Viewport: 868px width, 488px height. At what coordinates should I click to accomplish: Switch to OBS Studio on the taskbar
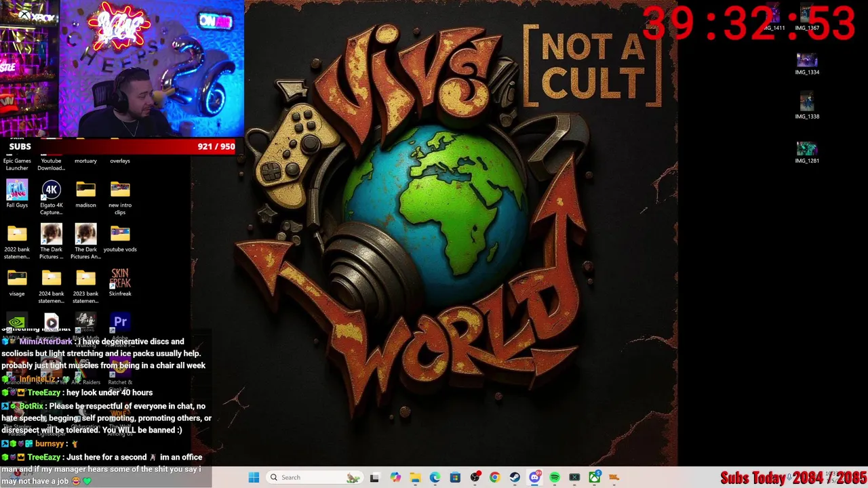pyautogui.click(x=475, y=477)
